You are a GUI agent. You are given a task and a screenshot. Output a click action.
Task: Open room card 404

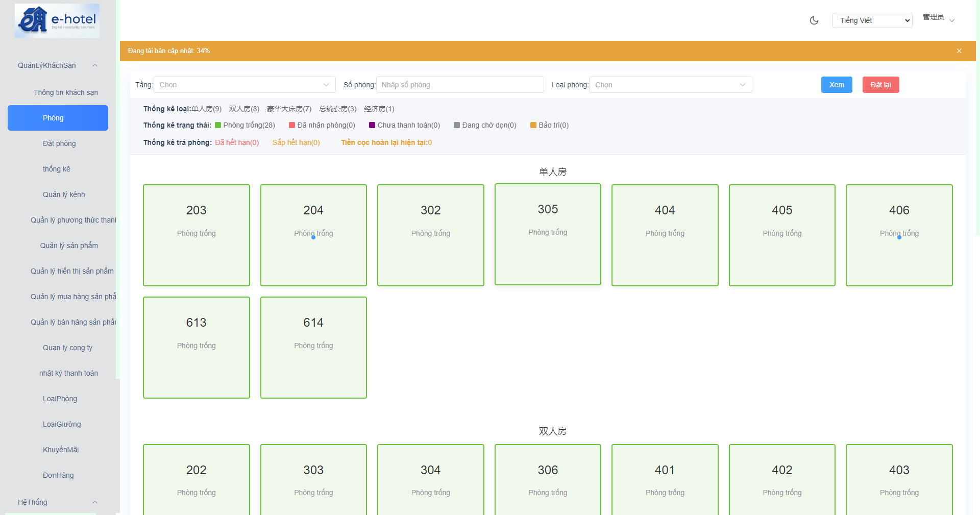[665, 235]
